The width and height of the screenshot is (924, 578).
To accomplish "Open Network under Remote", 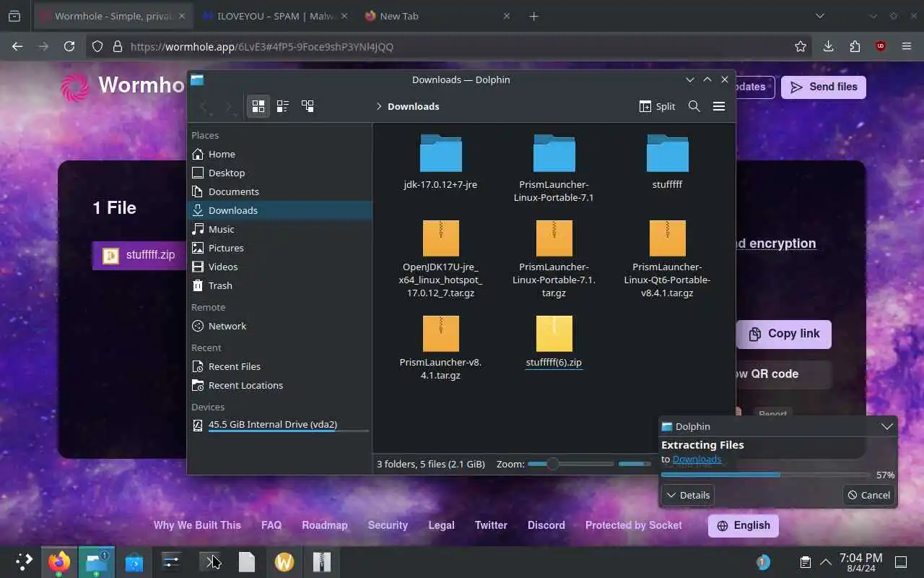I will click(x=280, y=326).
